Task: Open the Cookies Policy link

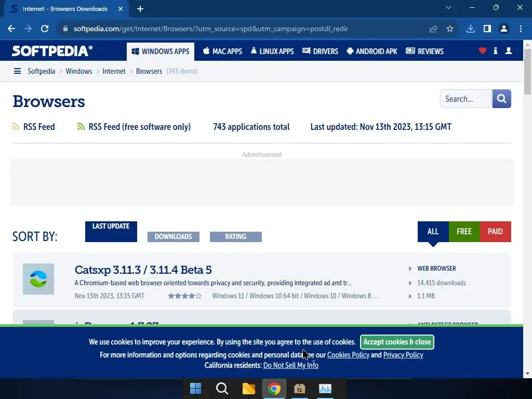Action: click(x=348, y=355)
